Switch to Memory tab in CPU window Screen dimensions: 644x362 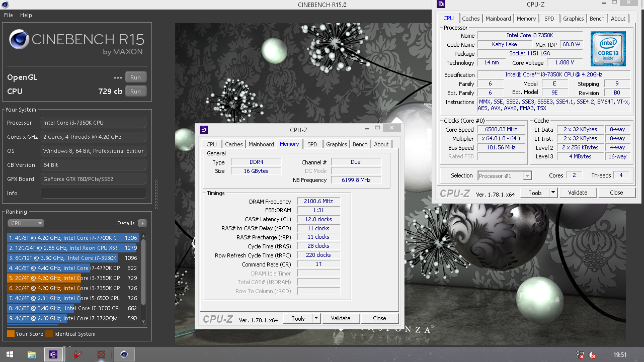[526, 19]
